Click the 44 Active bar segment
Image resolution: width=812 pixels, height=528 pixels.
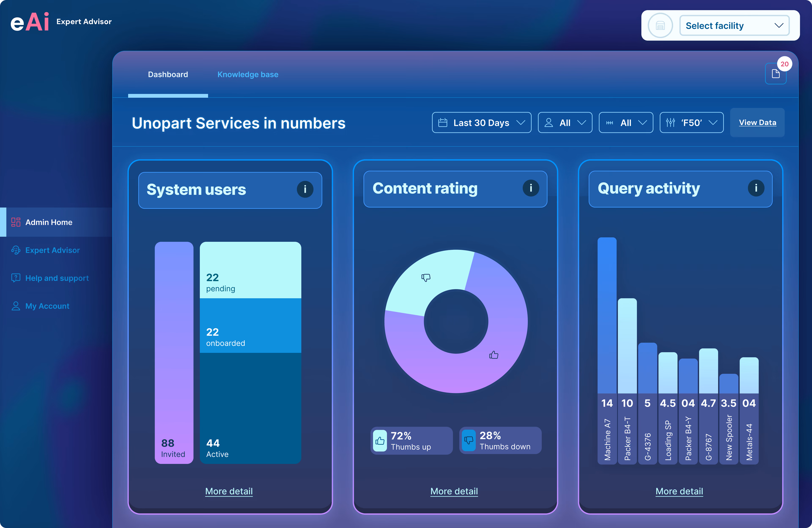(x=250, y=408)
